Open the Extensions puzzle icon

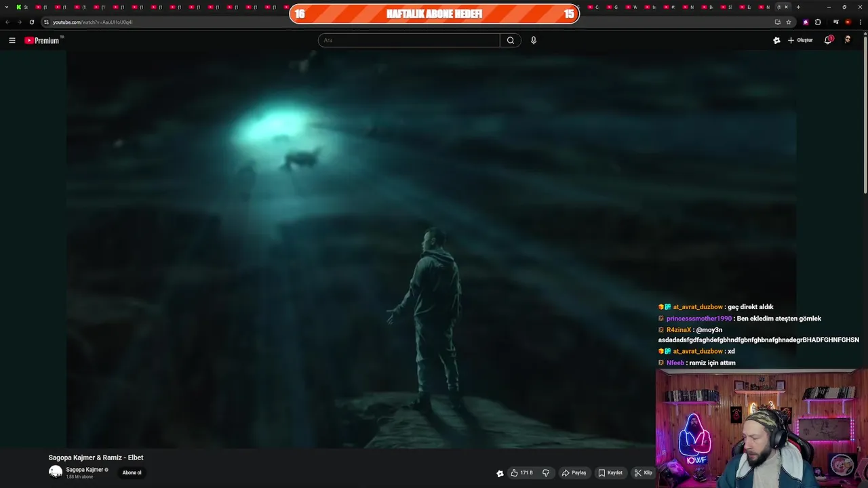tap(818, 22)
